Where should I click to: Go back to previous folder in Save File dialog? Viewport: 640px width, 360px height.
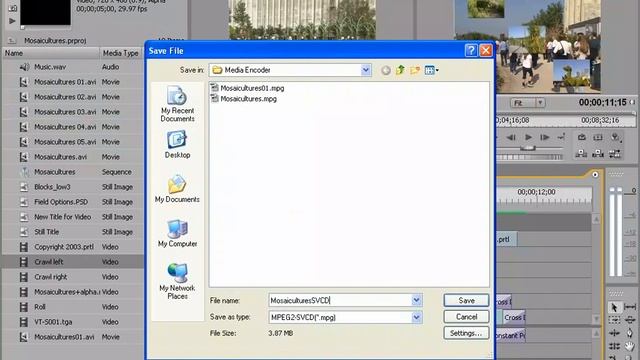pyautogui.click(x=386, y=70)
